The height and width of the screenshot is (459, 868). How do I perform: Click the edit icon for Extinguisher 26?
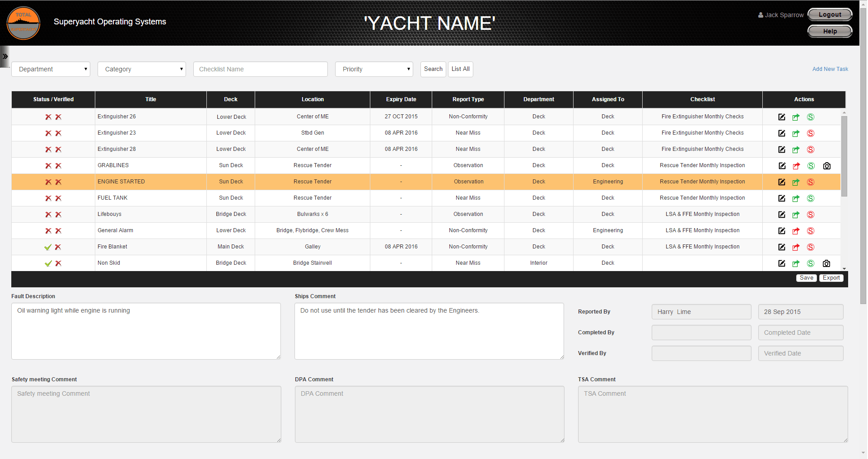[782, 117]
